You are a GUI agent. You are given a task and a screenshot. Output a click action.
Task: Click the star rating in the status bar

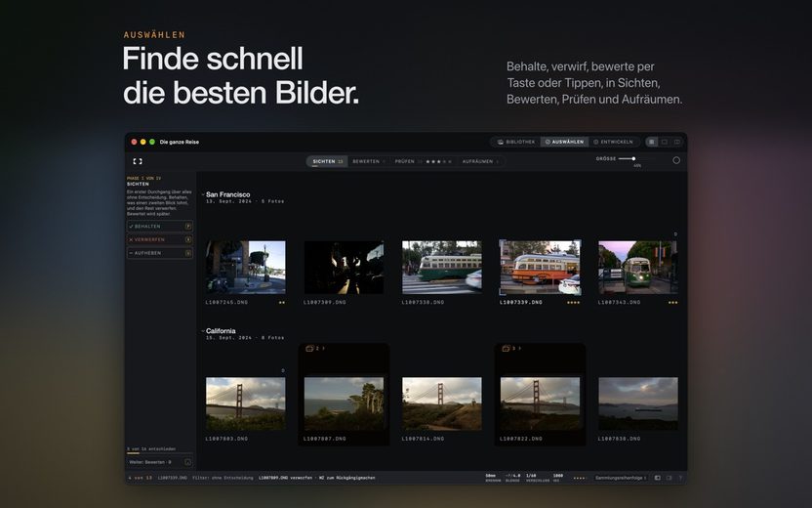click(x=580, y=478)
